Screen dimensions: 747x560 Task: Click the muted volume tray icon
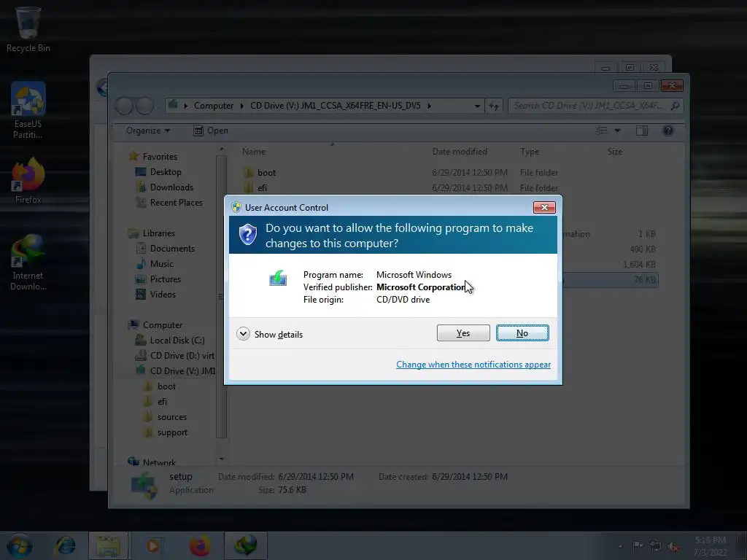(x=673, y=546)
